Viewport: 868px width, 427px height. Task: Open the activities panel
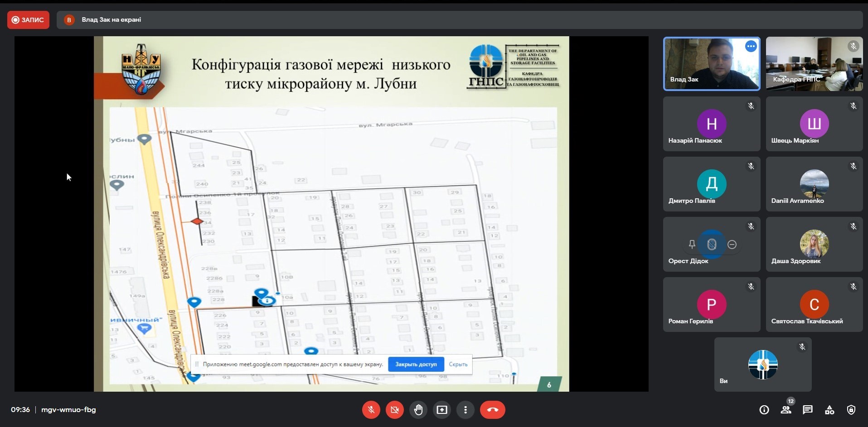click(x=829, y=410)
